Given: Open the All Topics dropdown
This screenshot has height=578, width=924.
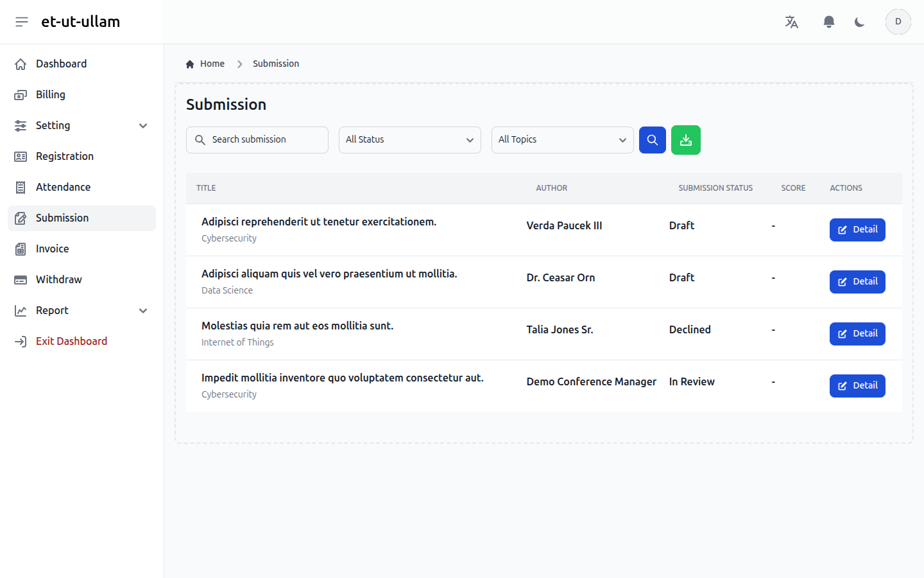Looking at the screenshot, I should 563,140.
